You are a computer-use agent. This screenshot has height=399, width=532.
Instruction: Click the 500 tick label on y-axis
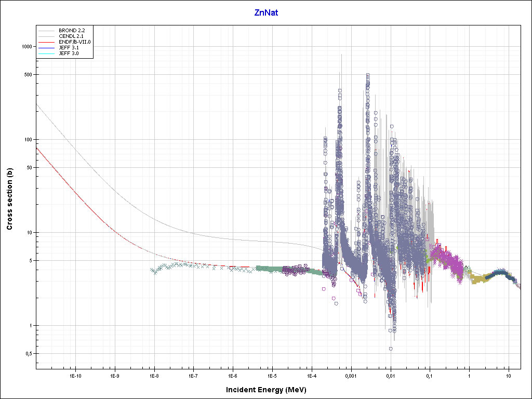click(29, 75)
